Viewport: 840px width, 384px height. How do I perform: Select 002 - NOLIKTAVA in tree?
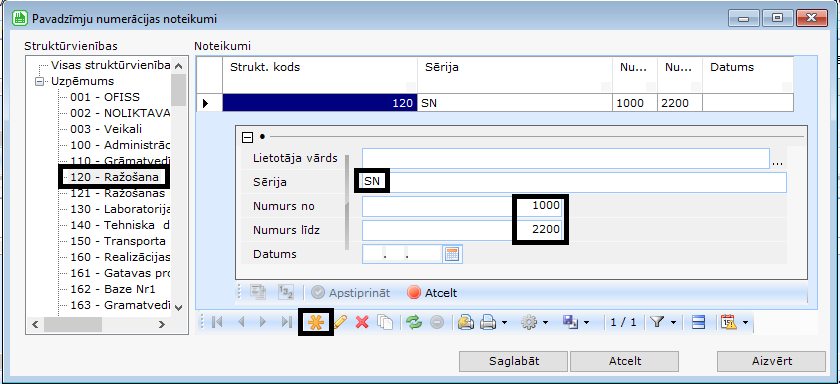[120, 114]
